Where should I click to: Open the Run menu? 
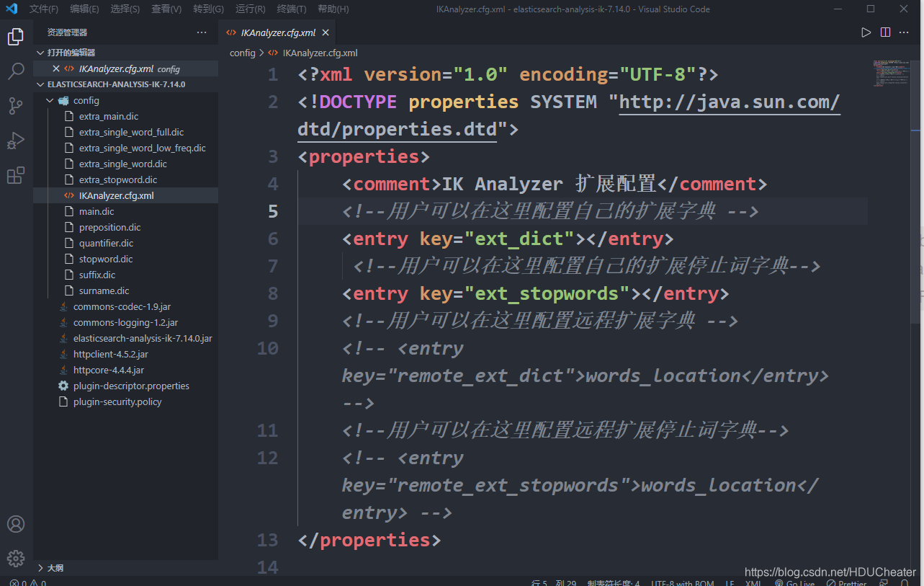[251, 9]
